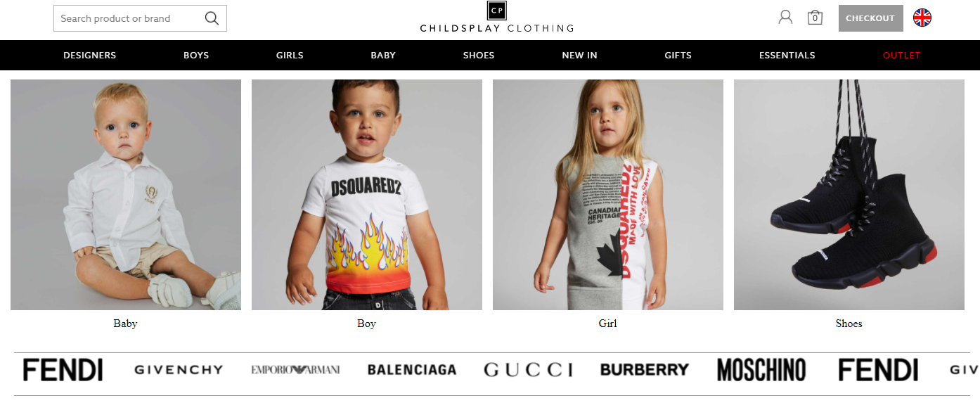Click the search magnifier icon

point(212,18)
